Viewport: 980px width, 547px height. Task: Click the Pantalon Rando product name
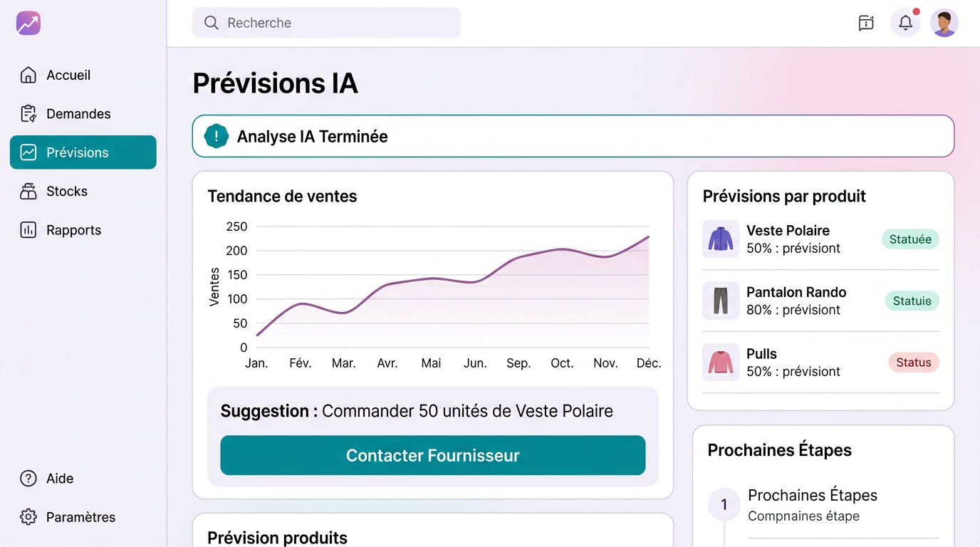coord(796,292)
